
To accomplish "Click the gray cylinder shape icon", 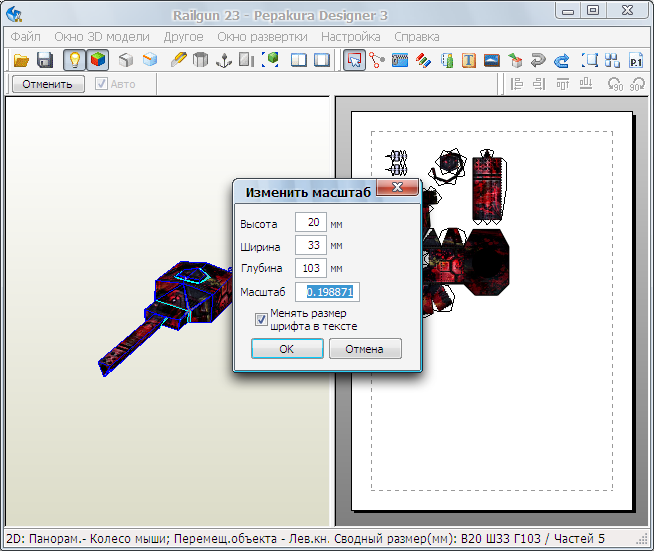I will 200,60.
